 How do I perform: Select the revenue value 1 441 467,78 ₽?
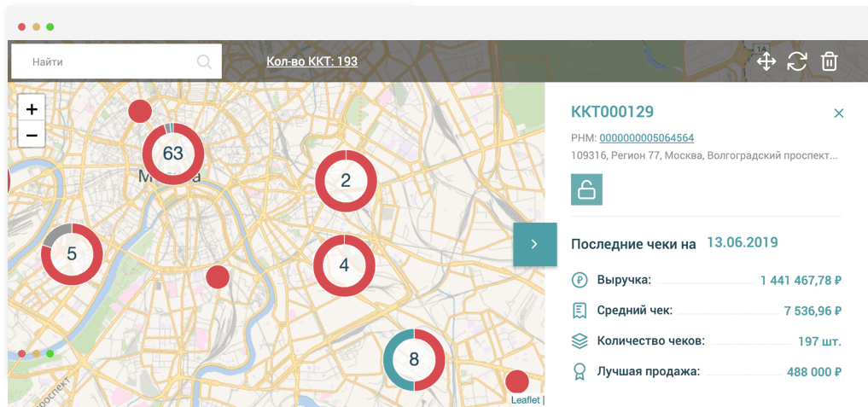801,281
